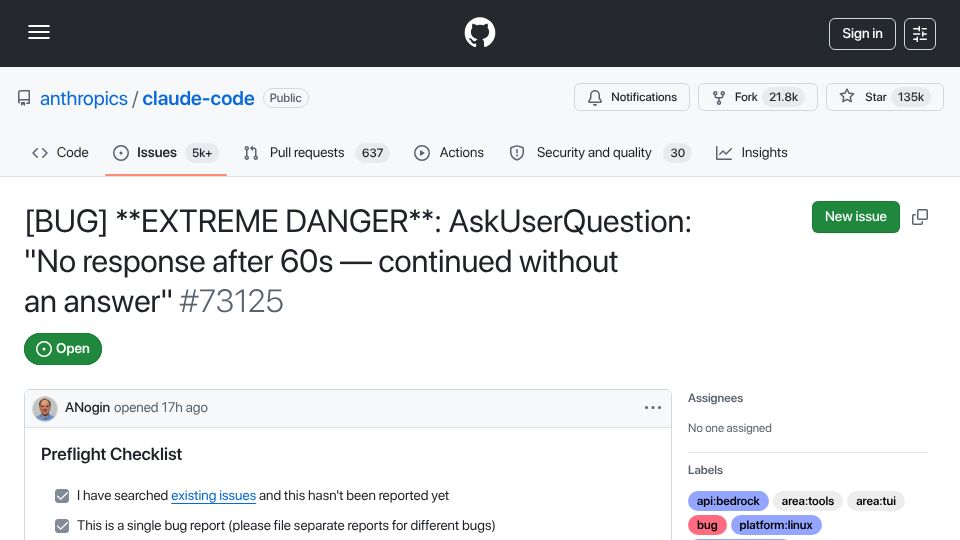Open the claude-code repository link
This screenshot has height=540, width=960.
[198, 98]
